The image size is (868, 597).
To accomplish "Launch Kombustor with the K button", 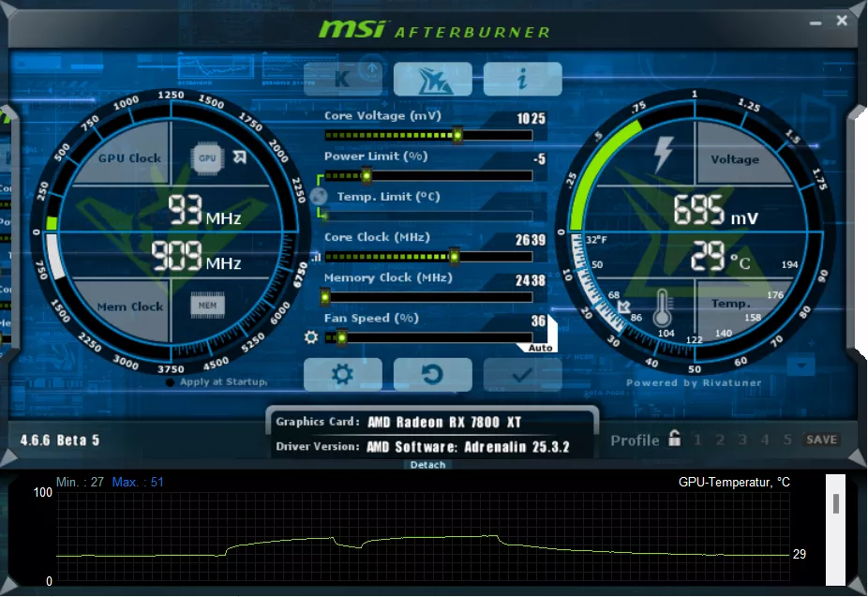I will (343, 79).
